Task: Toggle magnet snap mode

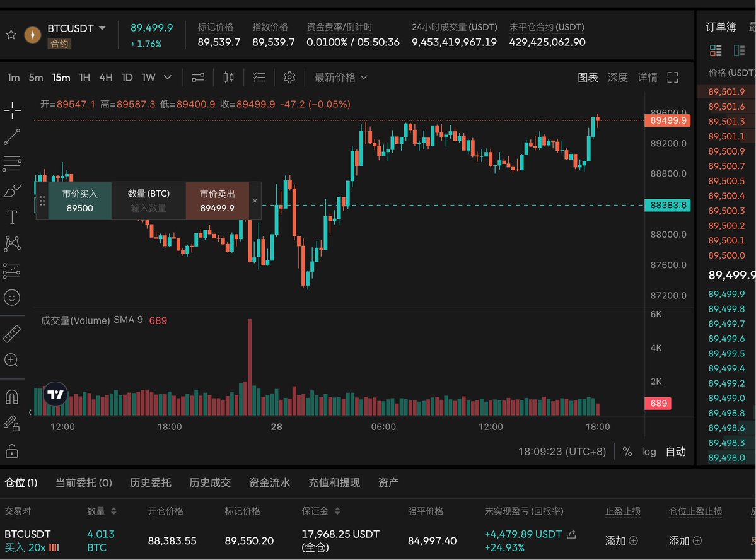Action: (x=12, y=397)
